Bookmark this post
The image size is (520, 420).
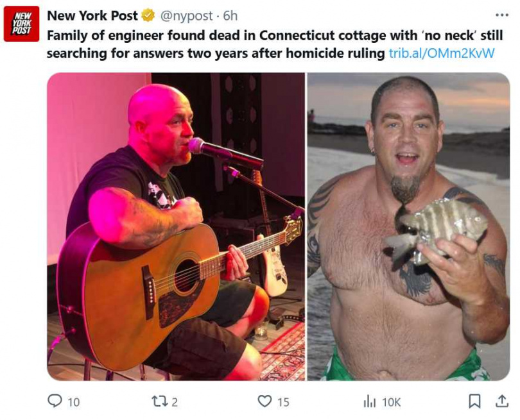point(474,401)
